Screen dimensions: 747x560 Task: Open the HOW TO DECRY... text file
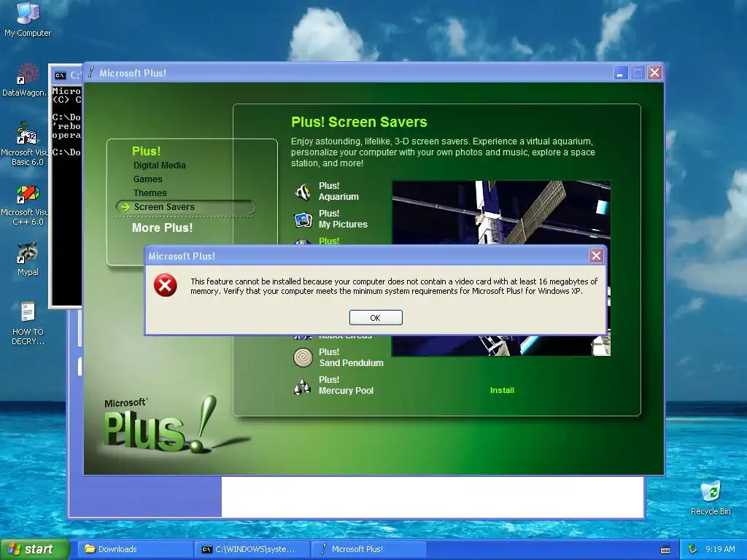[28, 323]
